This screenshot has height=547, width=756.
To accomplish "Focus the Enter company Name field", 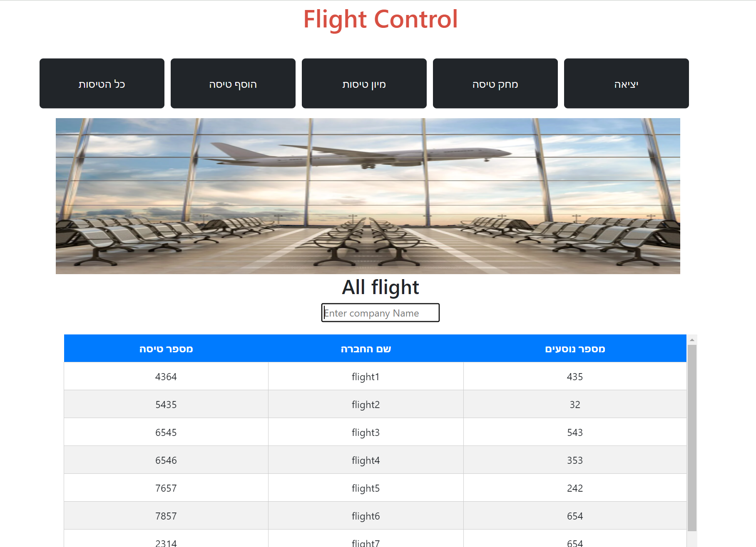I will point(380,313).
